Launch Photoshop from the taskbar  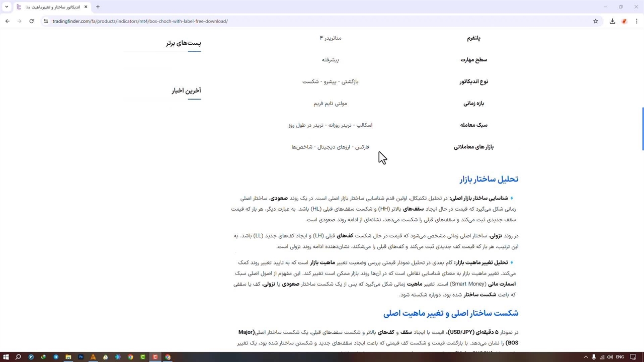(x=80, y=357)
